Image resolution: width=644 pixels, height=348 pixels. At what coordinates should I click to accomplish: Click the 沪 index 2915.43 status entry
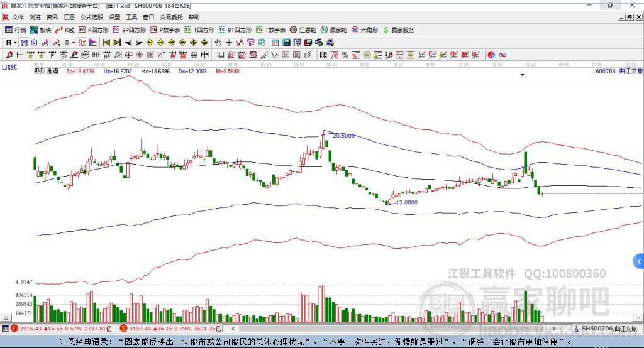(62, 329)
